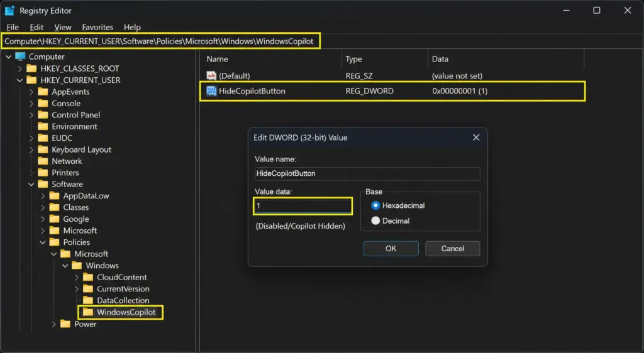
Task: Click the "(value not set)" data cell
Action: pyautogui.click(x=457, y=76)
